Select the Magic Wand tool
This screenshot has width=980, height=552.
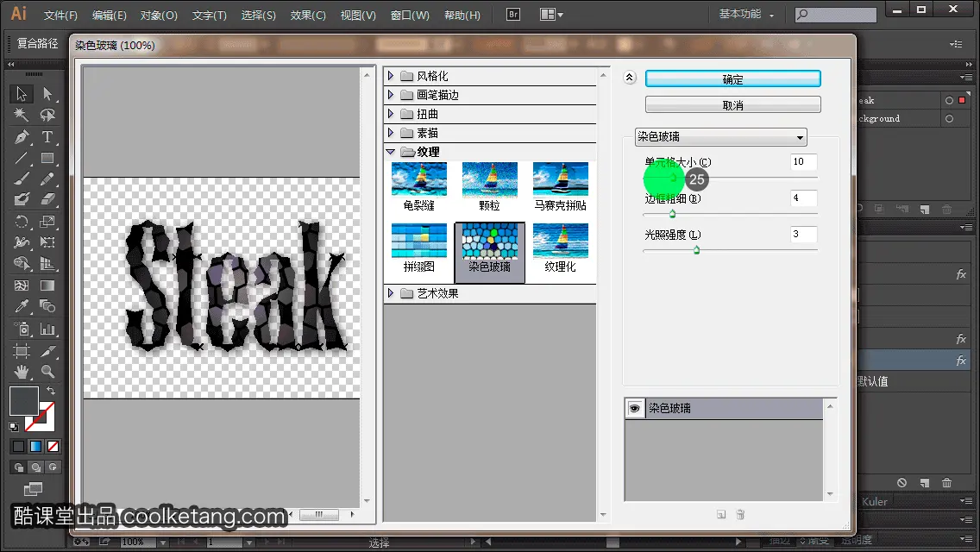pyautogui.click(x=22, y=115)
